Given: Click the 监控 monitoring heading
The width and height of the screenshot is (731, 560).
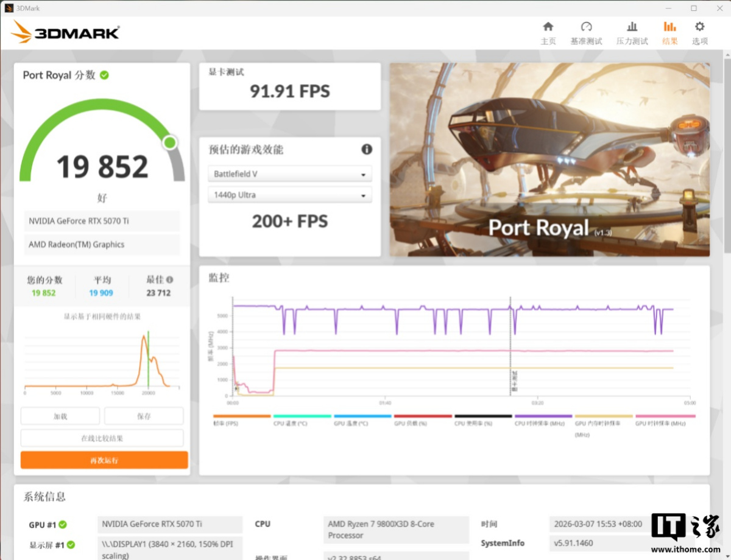Looking at the screenshot, I should click(219, 278).
